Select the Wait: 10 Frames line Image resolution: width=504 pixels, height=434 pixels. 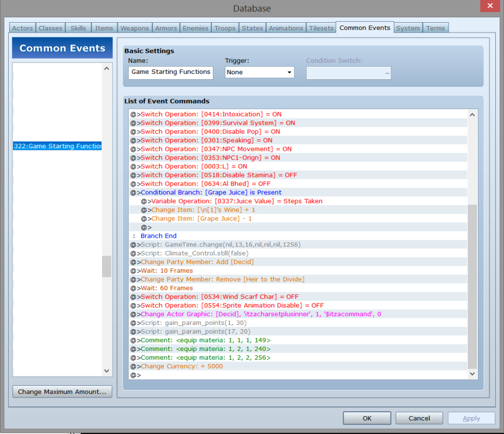[x=298, y=271]
